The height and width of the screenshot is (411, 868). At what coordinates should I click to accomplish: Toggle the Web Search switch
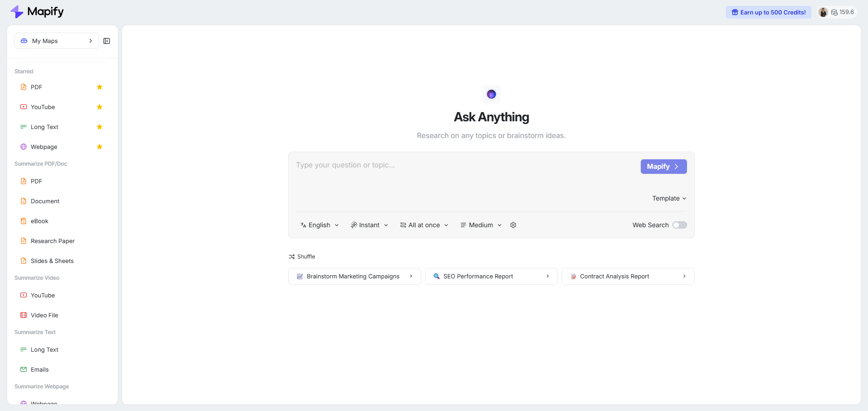click(x=679, y=225)
